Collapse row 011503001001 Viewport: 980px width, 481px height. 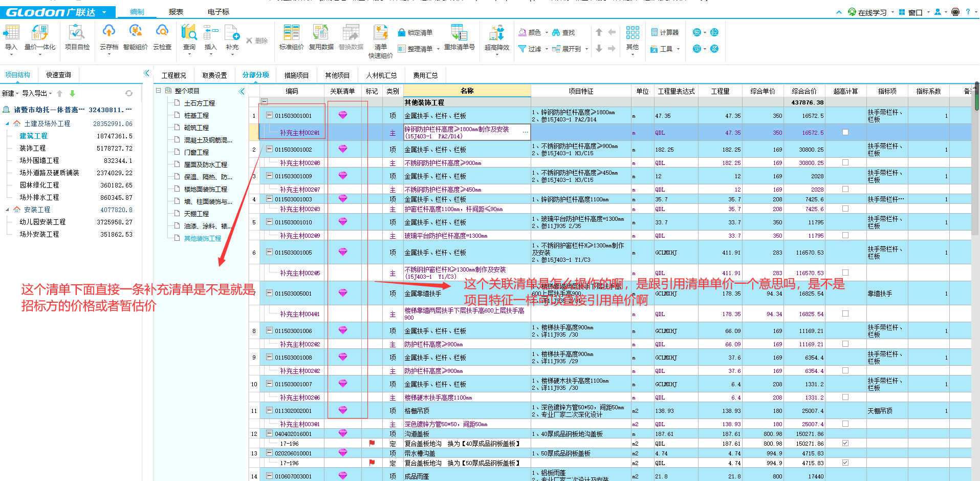(x=269, y=115)
